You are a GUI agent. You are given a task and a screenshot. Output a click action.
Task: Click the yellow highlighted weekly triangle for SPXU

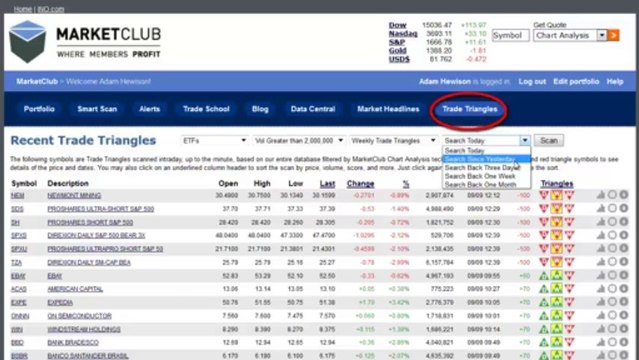[x=556, y=248]
